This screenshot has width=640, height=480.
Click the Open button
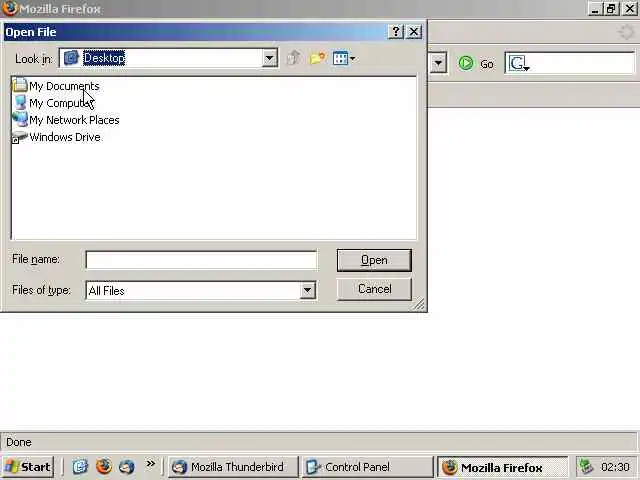[374, 260]
